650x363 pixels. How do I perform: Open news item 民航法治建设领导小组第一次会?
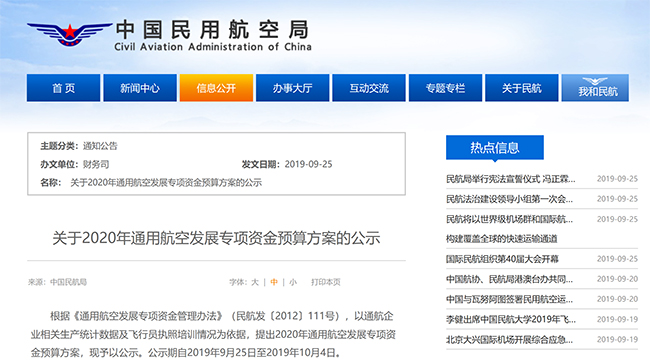(x=509, y=199)
